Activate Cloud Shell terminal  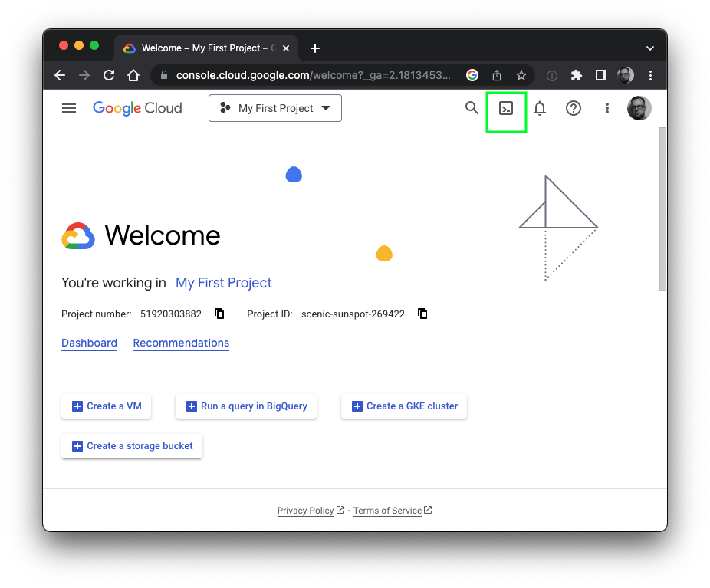[x=505, y=108]
